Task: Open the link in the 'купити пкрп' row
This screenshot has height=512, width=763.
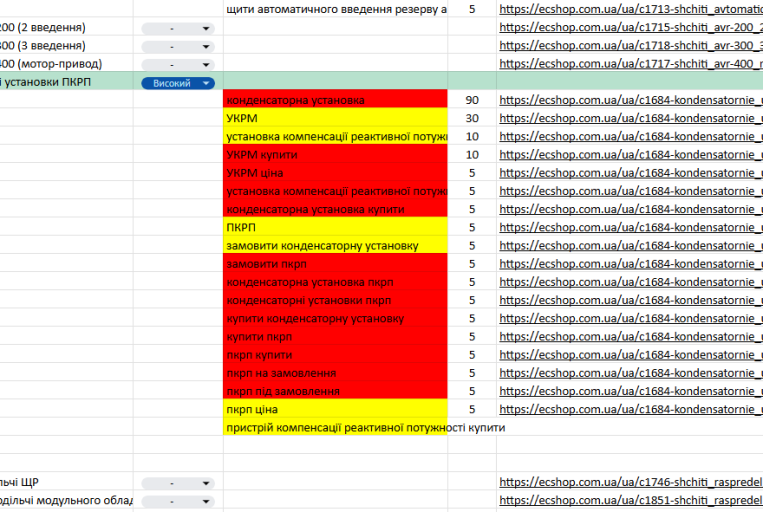Action: [x=631, y=336]
